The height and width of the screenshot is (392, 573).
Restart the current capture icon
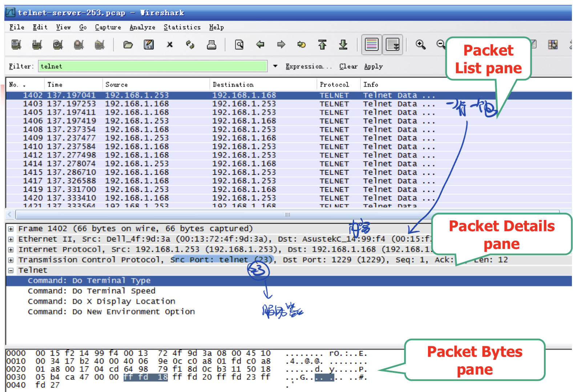[100, 45]
